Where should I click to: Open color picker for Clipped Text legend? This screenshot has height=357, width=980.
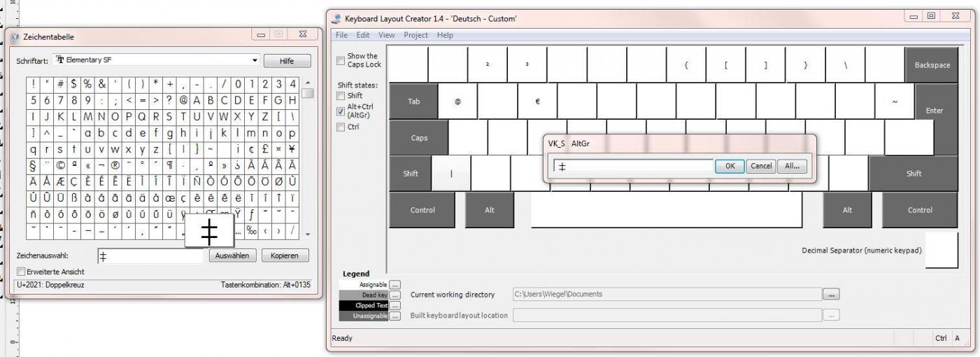coord(395,306)
